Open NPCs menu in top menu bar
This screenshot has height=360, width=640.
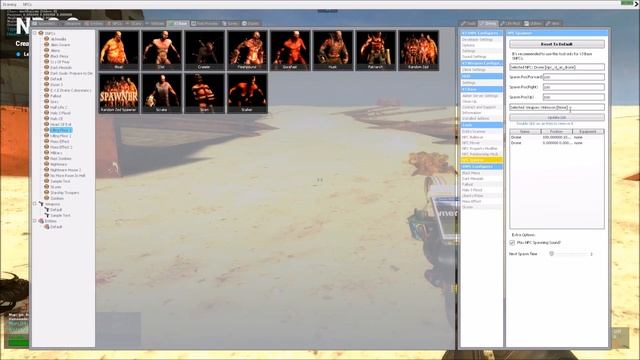point(27,4)
